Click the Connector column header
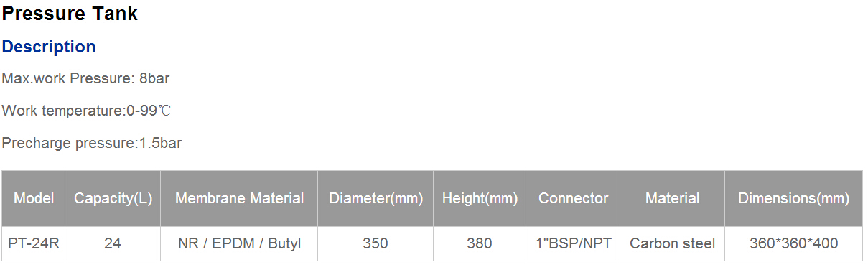Screen dimensions: 868x265 [x=573, y=198]
